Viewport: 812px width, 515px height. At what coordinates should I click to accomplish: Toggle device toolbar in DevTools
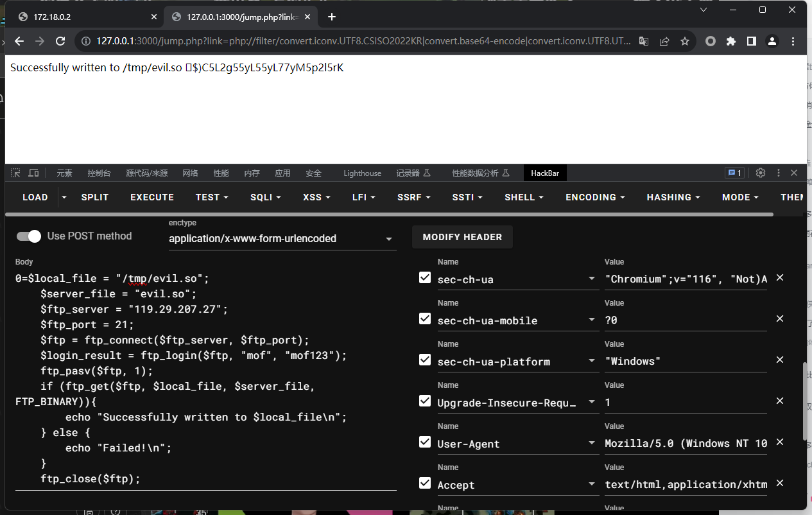33,173
